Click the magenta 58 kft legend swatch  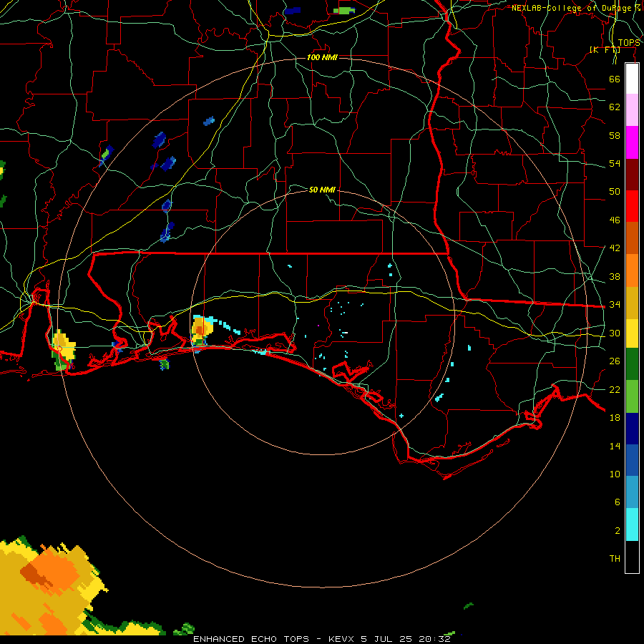(x=632, y=142)
